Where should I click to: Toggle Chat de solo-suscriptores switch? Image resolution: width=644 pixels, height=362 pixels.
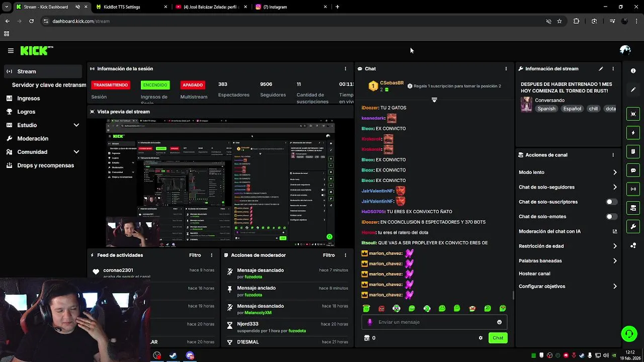coord(611,202)
